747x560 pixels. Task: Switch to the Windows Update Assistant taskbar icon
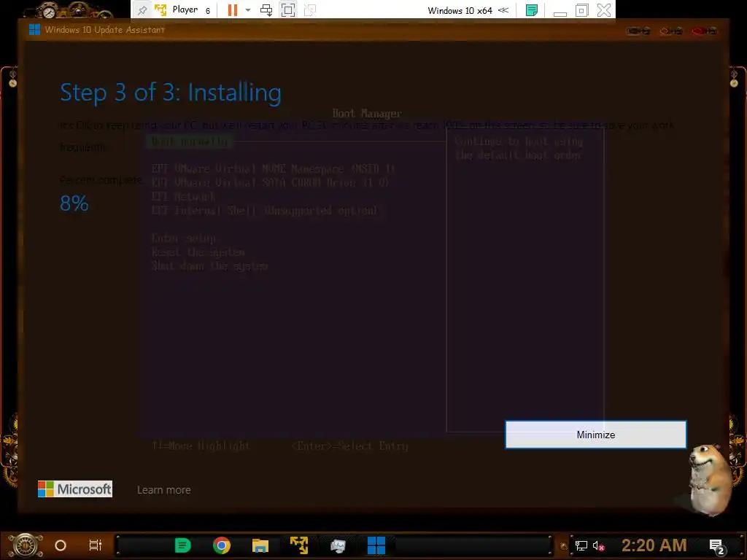376,545
